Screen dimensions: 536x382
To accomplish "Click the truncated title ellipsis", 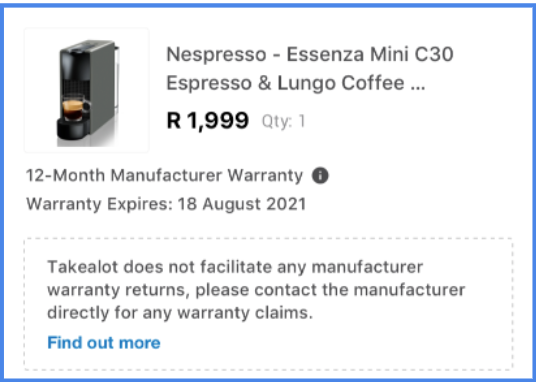I will 418,89.
